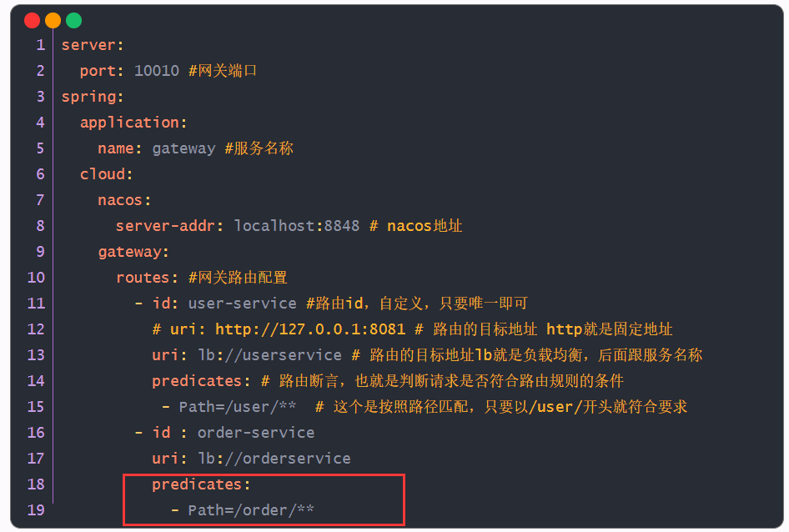The width and height of the screenshot is (789, 532).
Task: Click line number 1 in the gutter
Action: (40, 45)
